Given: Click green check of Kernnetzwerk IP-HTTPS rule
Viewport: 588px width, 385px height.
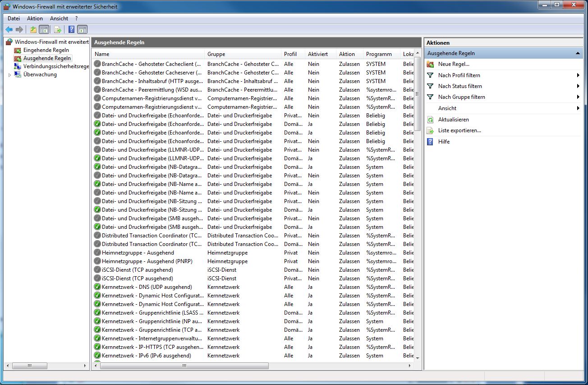Looking at the screenshot, I should pyautogui.click(x=97, y=347).
